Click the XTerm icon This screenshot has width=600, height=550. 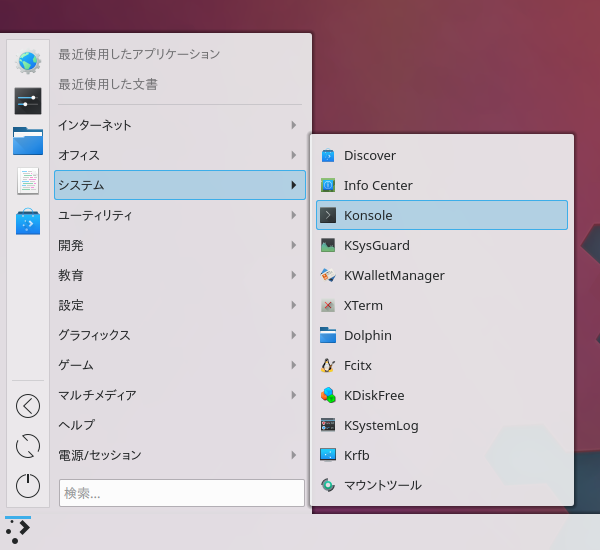[x=328, y=305]
